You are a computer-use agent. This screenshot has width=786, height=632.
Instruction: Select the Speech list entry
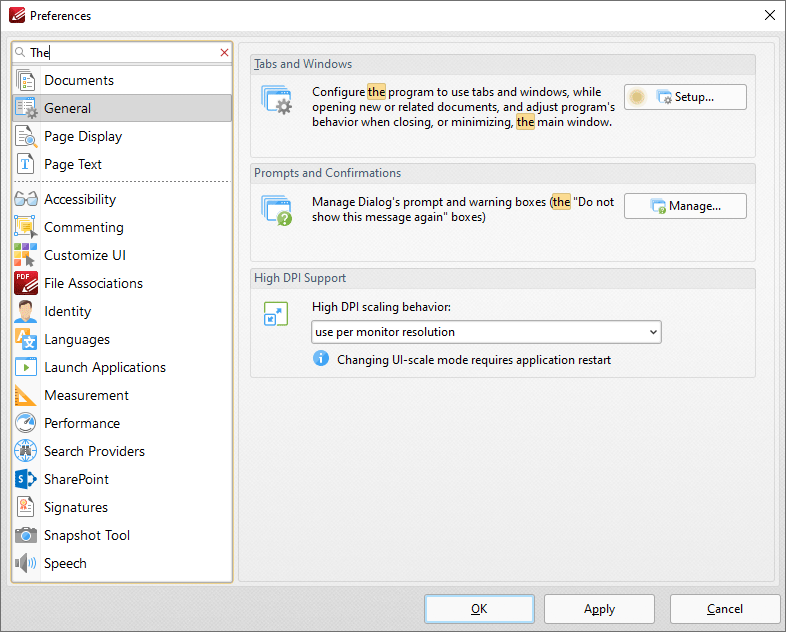click(122, 563)
